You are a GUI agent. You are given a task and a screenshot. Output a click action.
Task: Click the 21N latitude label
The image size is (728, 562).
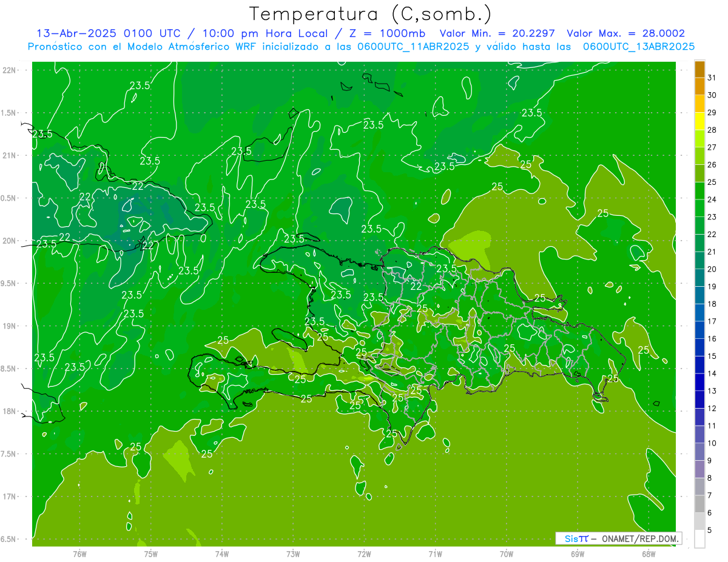[8, 156]
